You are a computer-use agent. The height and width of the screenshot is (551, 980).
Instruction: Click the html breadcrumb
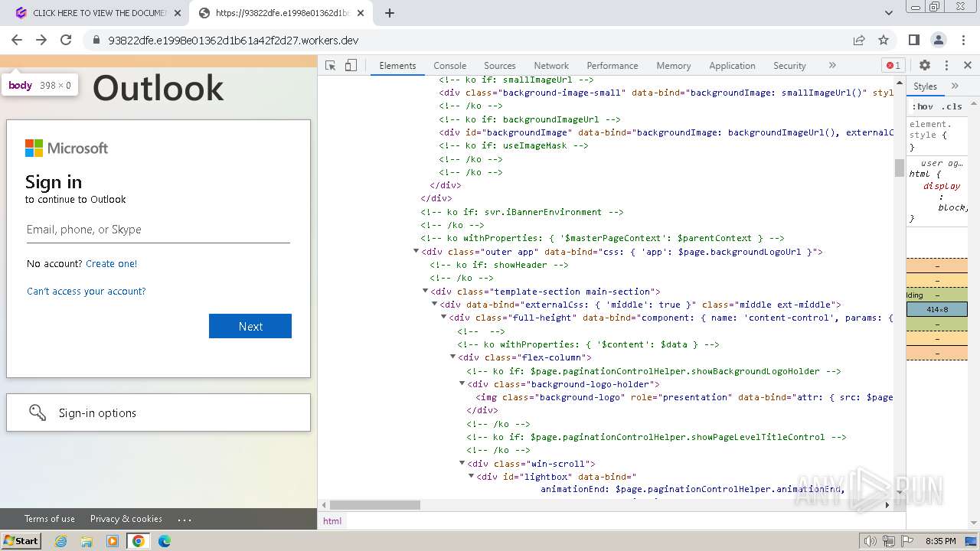(332, 520)
